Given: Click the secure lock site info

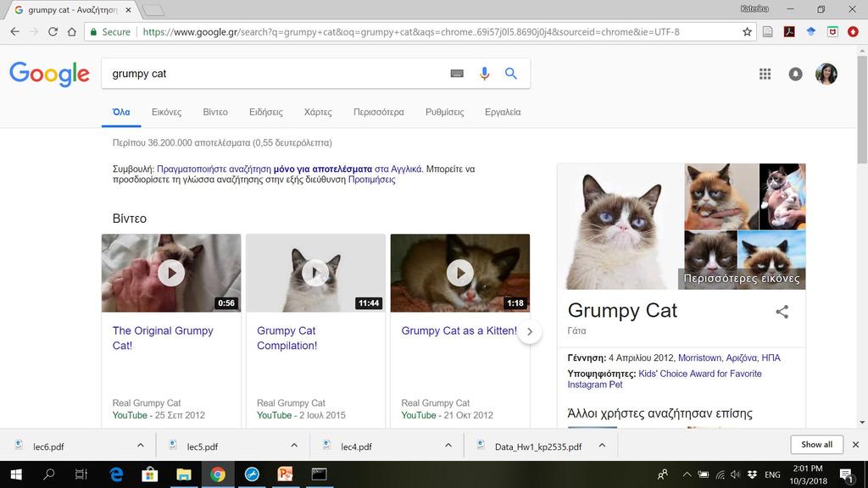Looking at the screenshot, I should tap(110, 32).
